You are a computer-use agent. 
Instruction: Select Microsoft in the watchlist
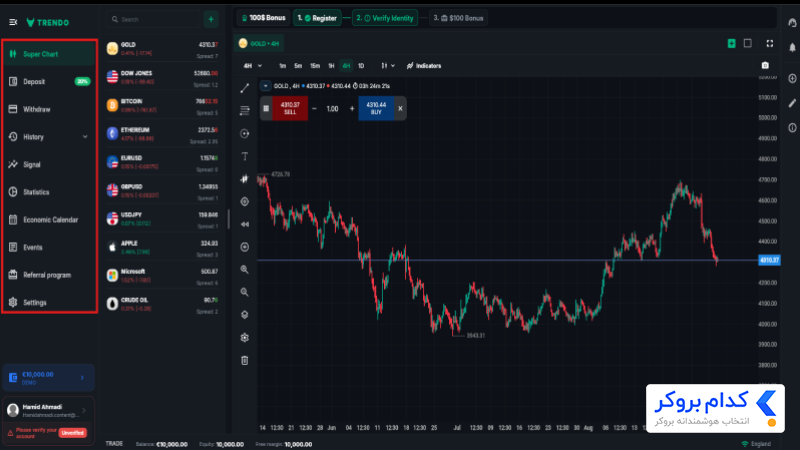162,276
